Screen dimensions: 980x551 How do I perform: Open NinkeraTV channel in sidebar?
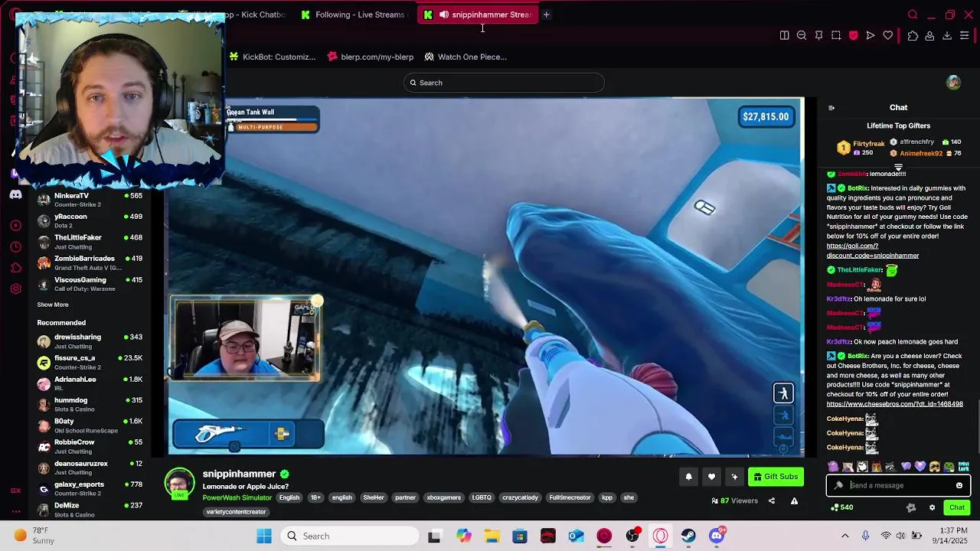pyautogui.click(x=90, y=200)
